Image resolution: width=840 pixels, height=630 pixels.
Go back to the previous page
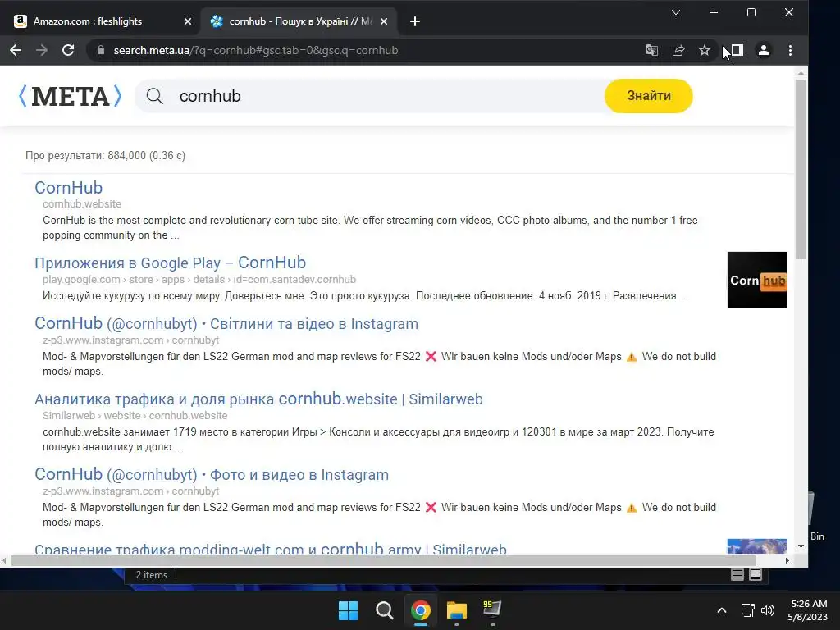pos(16,50)
